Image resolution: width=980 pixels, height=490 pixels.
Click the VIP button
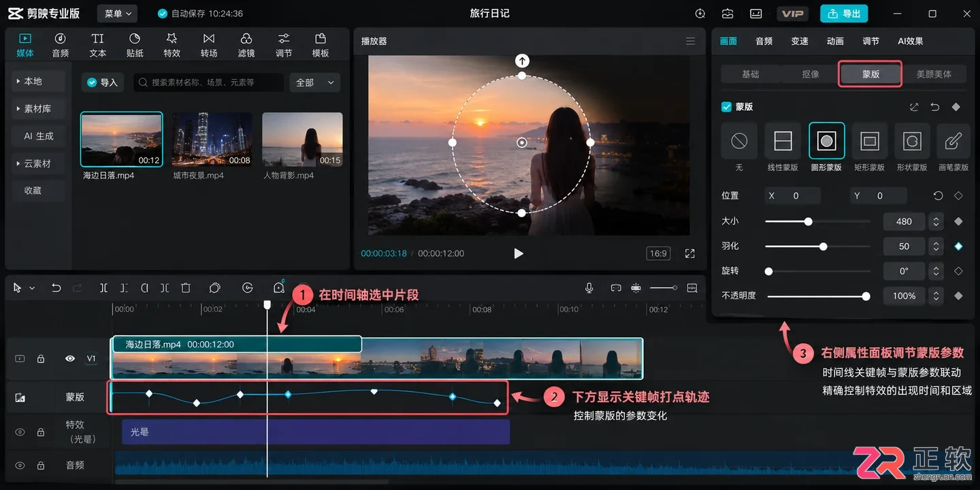point(792,14)
